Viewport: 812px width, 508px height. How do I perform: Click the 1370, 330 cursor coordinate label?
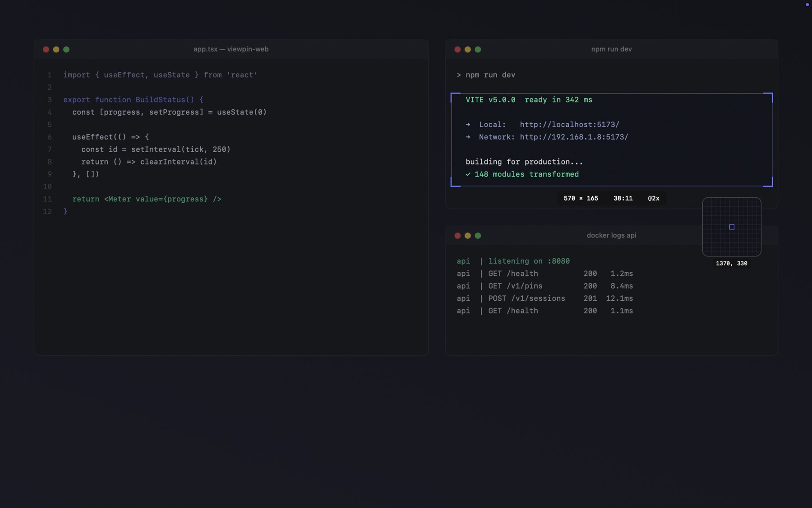coord(732,263)
